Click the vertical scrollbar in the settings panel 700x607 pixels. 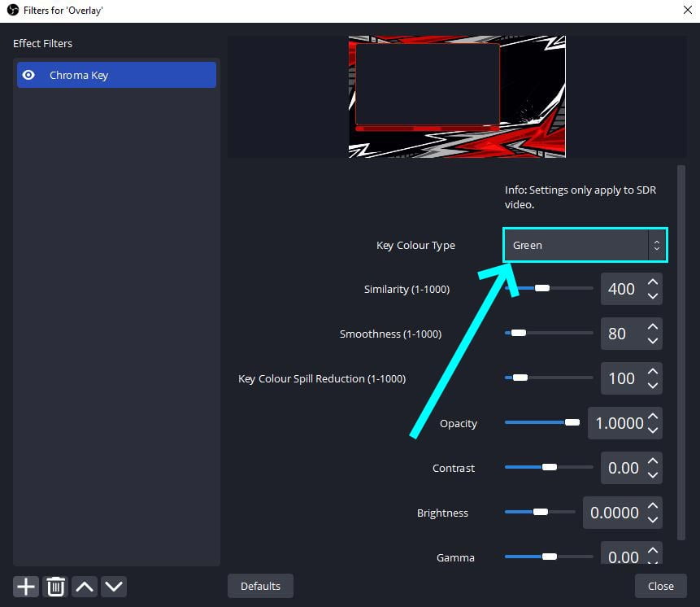pos(681,350)
